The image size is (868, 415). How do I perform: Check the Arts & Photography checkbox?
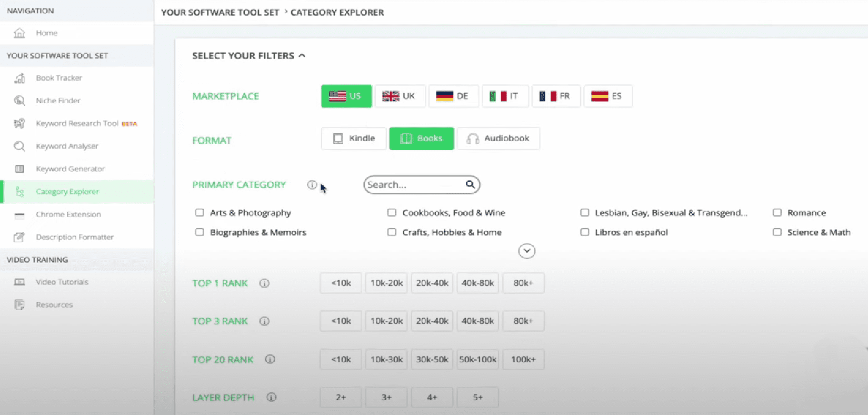point(199,213)
